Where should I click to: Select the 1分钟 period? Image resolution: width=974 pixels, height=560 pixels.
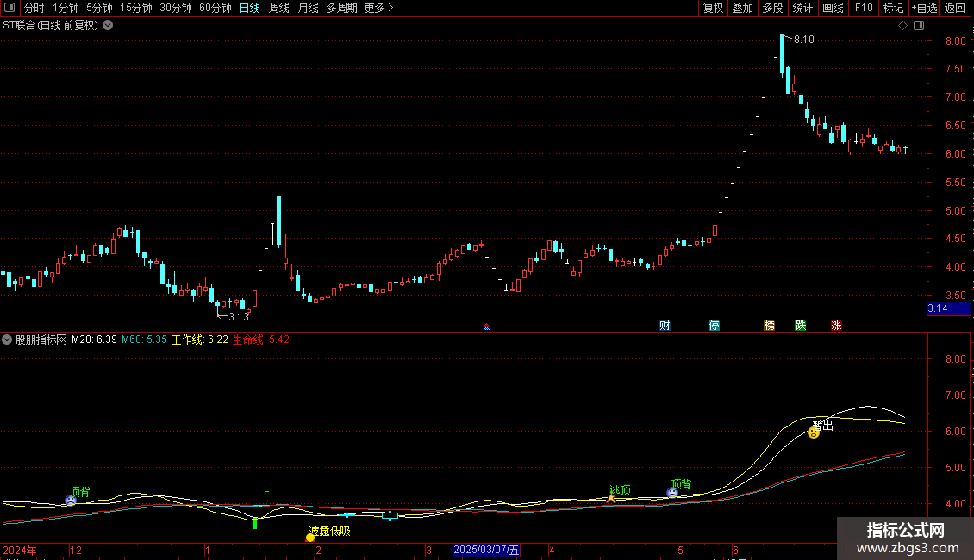click(66, 8)
